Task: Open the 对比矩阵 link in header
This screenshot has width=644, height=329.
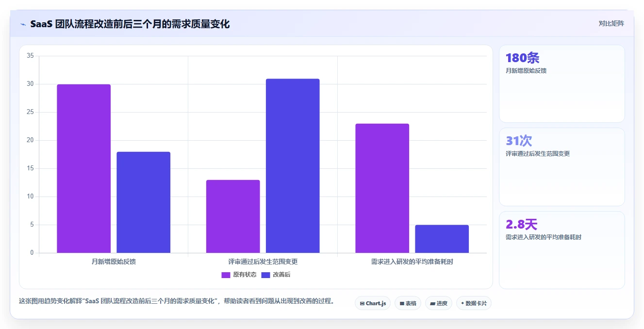Action: pyautogui.click(x=611, y=23)
